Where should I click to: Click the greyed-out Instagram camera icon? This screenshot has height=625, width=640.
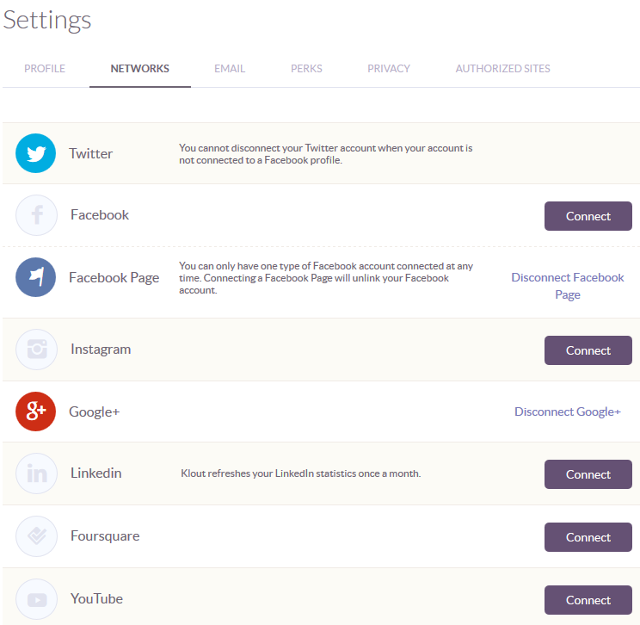tap(36, 349)
